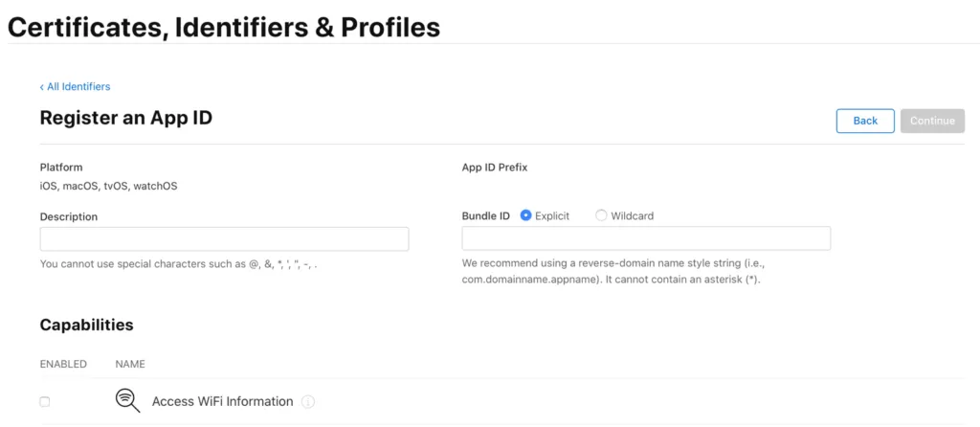This screenshot has width=980, height=427.
Task: Click the Bundle ID label text
Action: tap(485, 216)
